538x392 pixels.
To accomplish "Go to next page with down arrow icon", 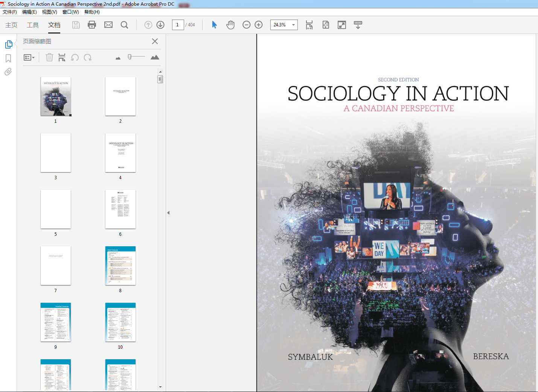I will 160,25.
